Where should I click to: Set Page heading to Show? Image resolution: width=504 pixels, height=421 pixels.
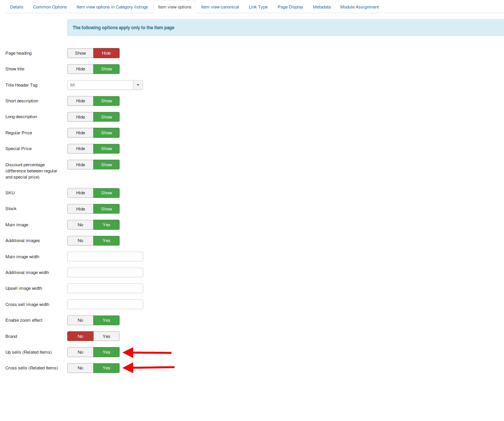(x=80, y=53)
